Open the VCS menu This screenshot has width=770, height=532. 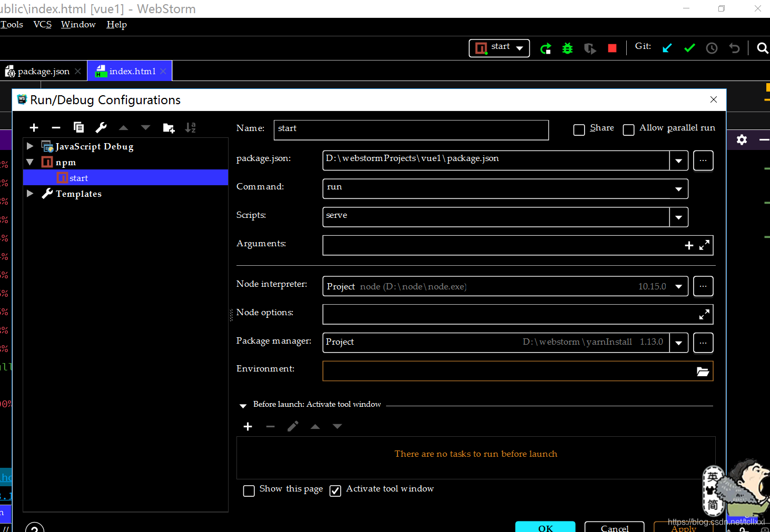pyautogui.click(x=42, y=25)
